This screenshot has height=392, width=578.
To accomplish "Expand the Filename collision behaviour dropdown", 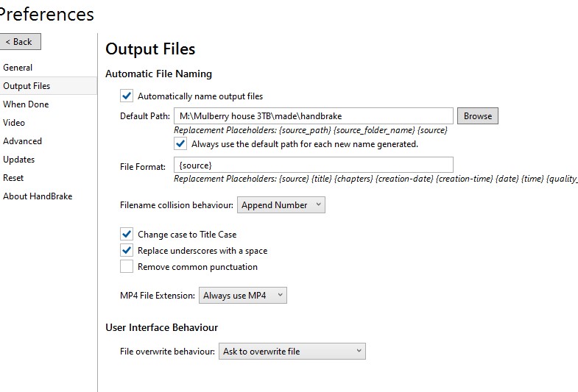I will coord(281,205).
